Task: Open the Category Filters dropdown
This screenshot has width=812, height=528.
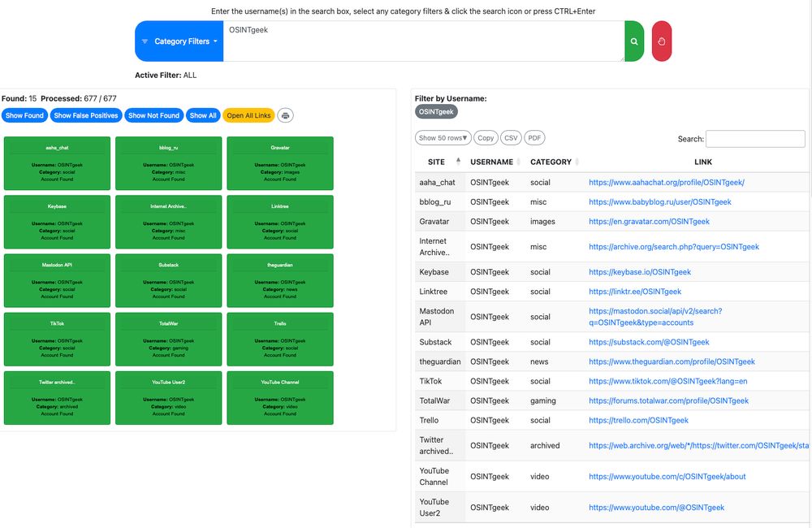Action: click(x=179, y=41)
